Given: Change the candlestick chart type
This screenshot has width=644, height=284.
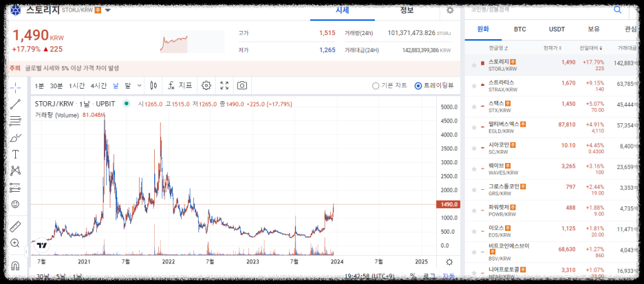Looking at the screenshot, I should [x=154, y=85].
